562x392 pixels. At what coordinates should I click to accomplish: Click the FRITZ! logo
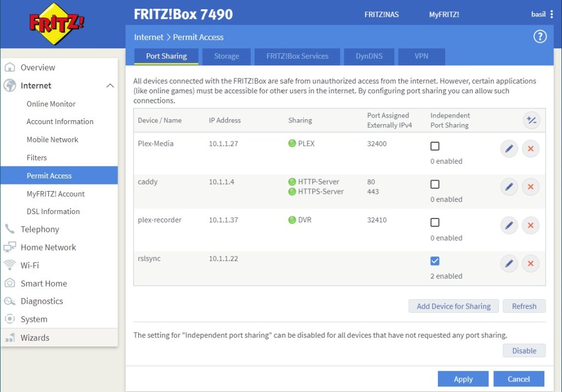(x=57, y=24)
